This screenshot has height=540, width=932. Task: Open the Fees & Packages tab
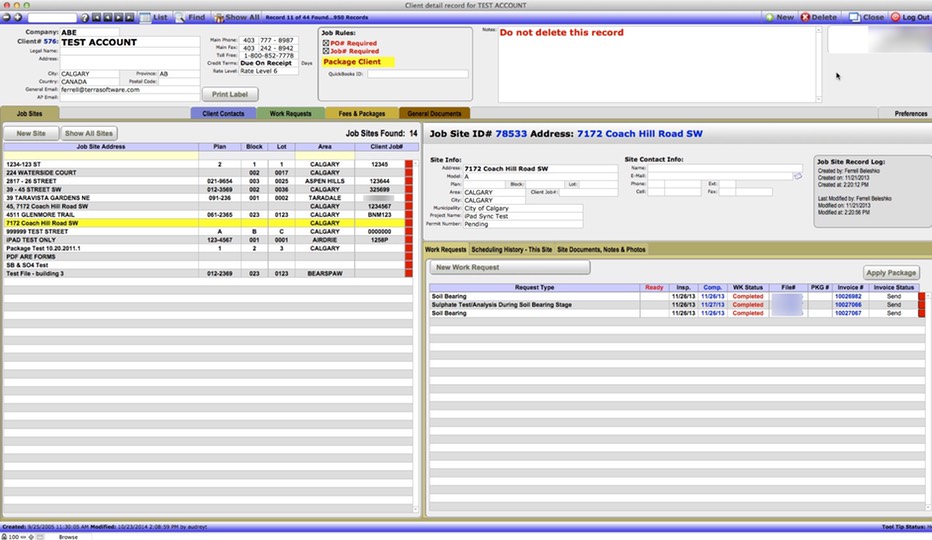(362, 113)
